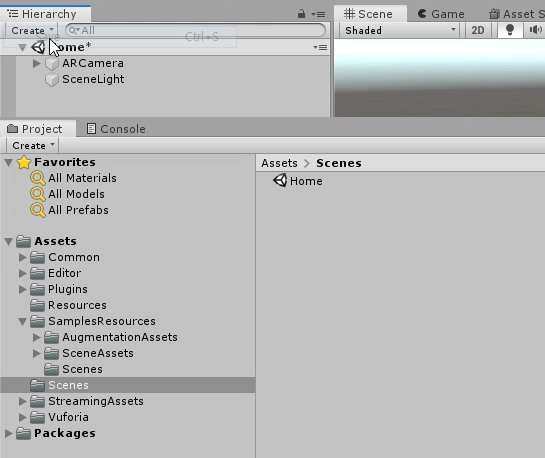545x458 pixels.
Task: Toggle scene audio speaker button
Action: click(535, 30)
